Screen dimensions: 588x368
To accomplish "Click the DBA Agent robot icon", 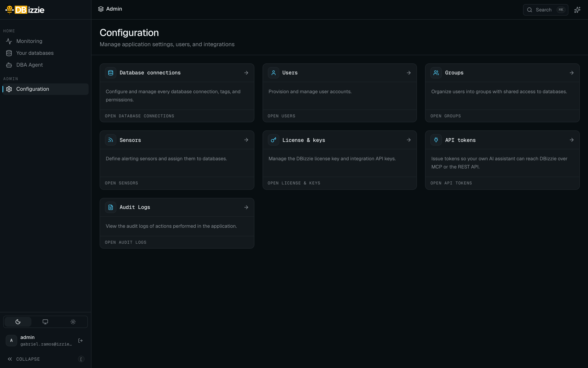I will (9, 65).
